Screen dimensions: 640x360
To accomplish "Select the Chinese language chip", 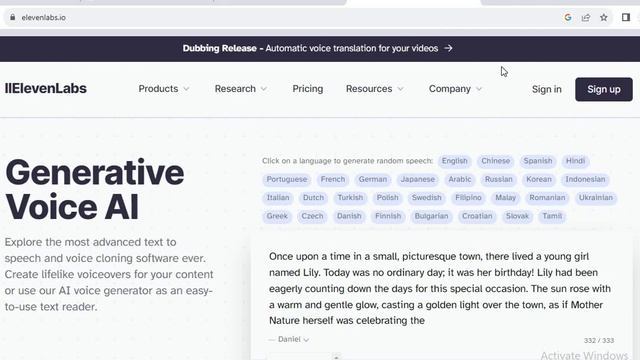I will [496, 161].
